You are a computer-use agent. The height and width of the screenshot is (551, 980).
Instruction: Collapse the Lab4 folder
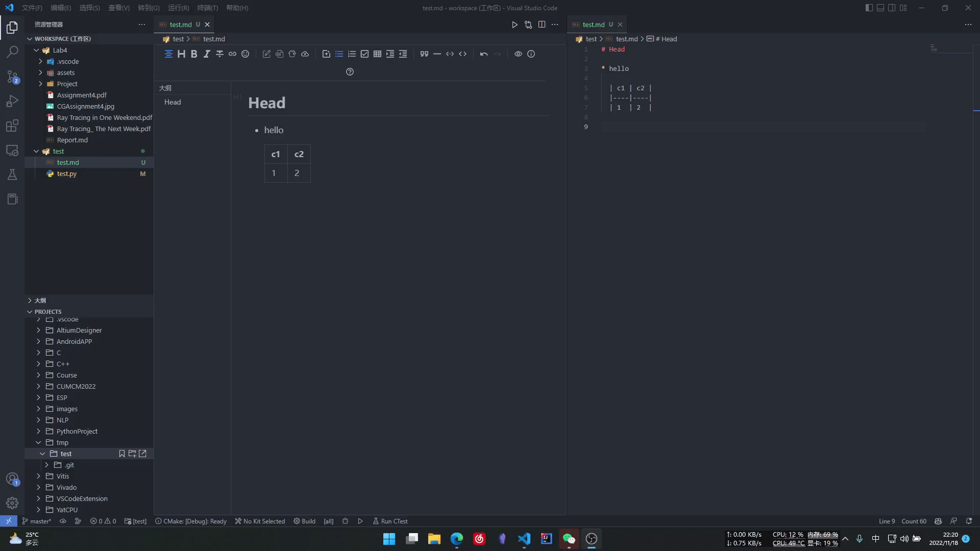(x=36, y=50)
